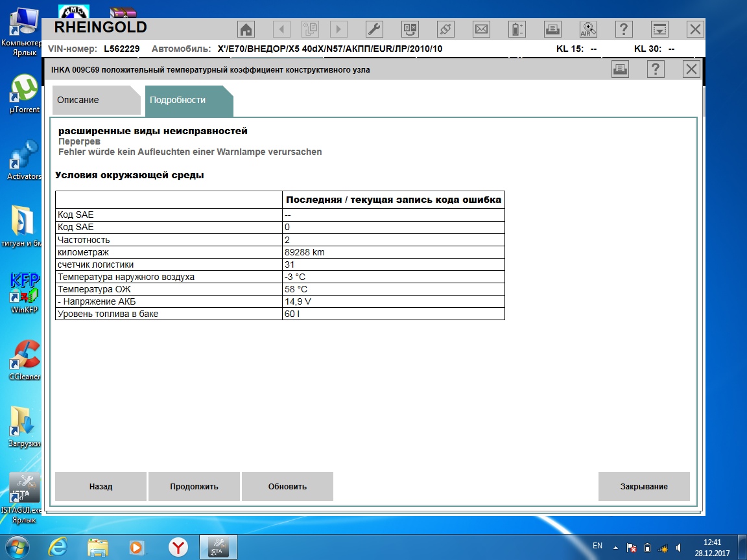Launch µTorrent from the desktop

coord(24,94)
